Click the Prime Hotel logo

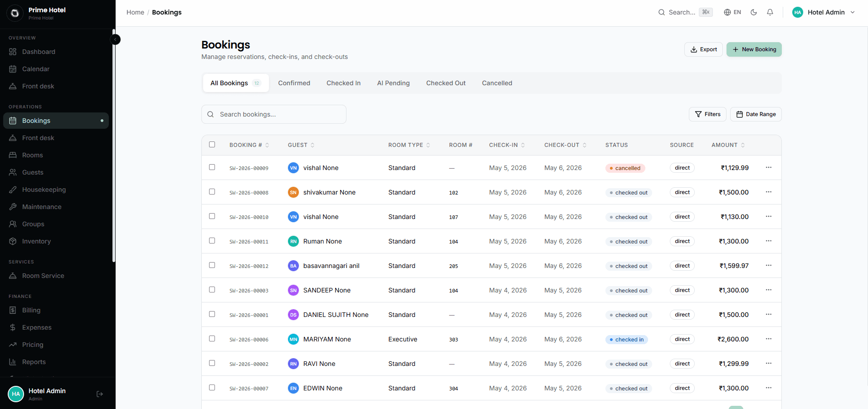(x=15, y=13)
